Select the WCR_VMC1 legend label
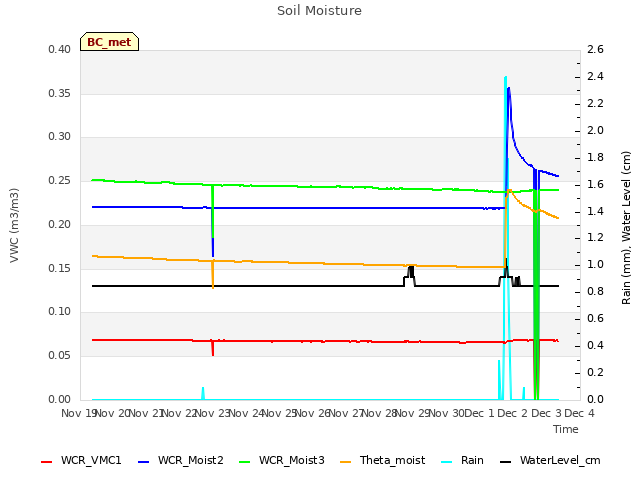Viewport: 640px width, 480px height. click(x=91, y=460)
